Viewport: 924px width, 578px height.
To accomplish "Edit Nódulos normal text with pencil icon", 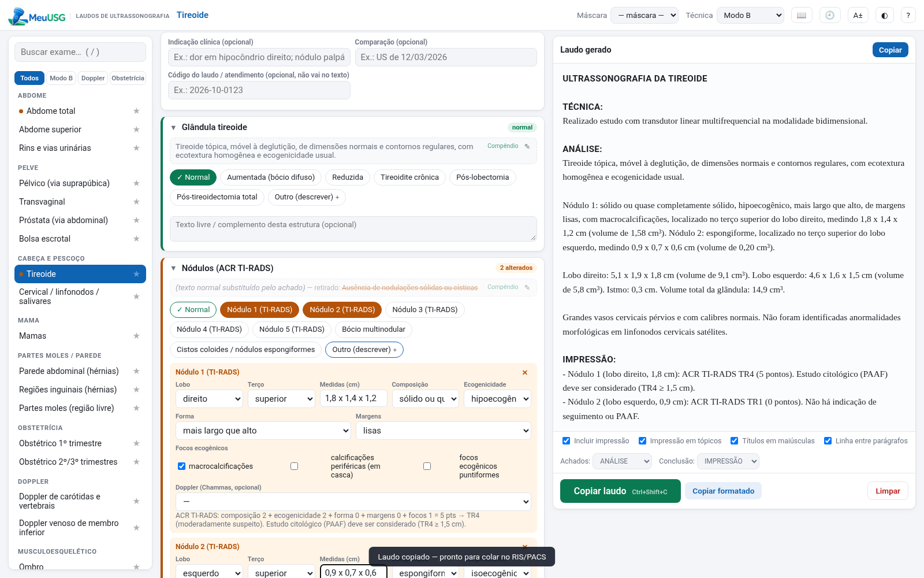I will (x=527, y=287).
